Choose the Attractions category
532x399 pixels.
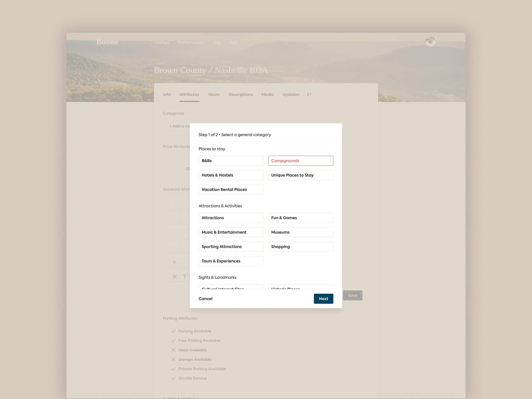[x=231, y=218]
